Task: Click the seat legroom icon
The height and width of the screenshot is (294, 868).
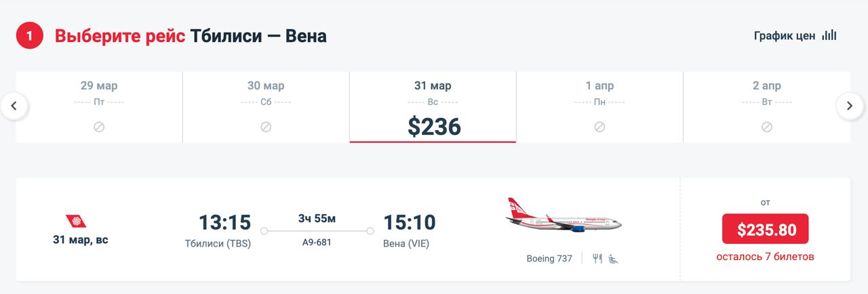Action: pyautogui.click(x=614, y=258)
